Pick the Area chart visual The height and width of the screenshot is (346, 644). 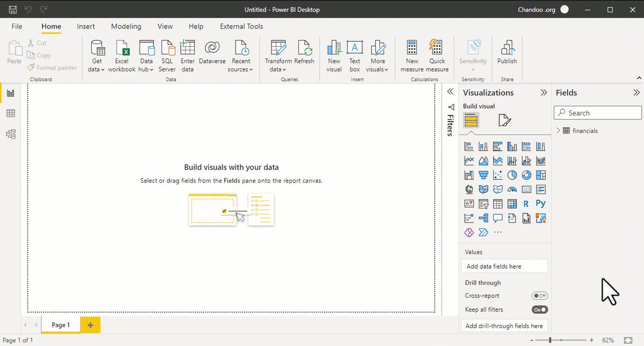pyautogui.click(x=483, y=161)
